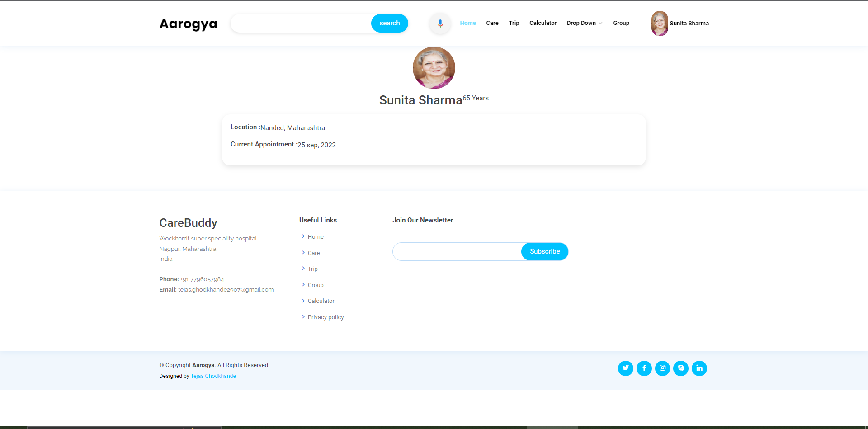
Task: Click the chevron beside Privacy policy
Action: 303,317
